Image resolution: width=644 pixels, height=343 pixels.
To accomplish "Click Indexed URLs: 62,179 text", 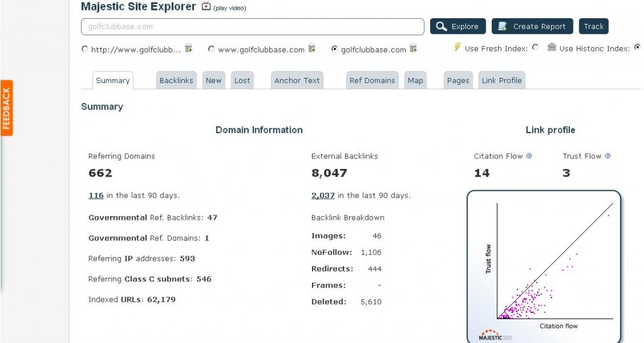I will [132, 300].
